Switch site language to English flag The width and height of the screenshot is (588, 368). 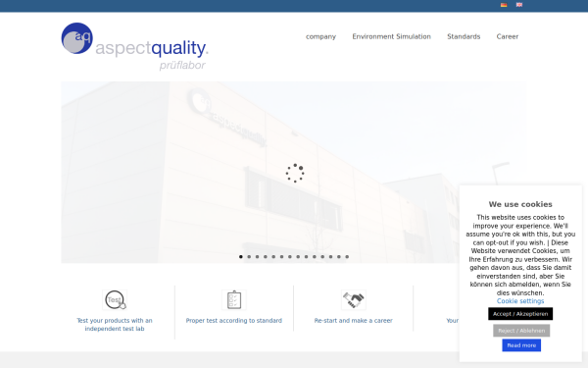(x=519, y=5)
